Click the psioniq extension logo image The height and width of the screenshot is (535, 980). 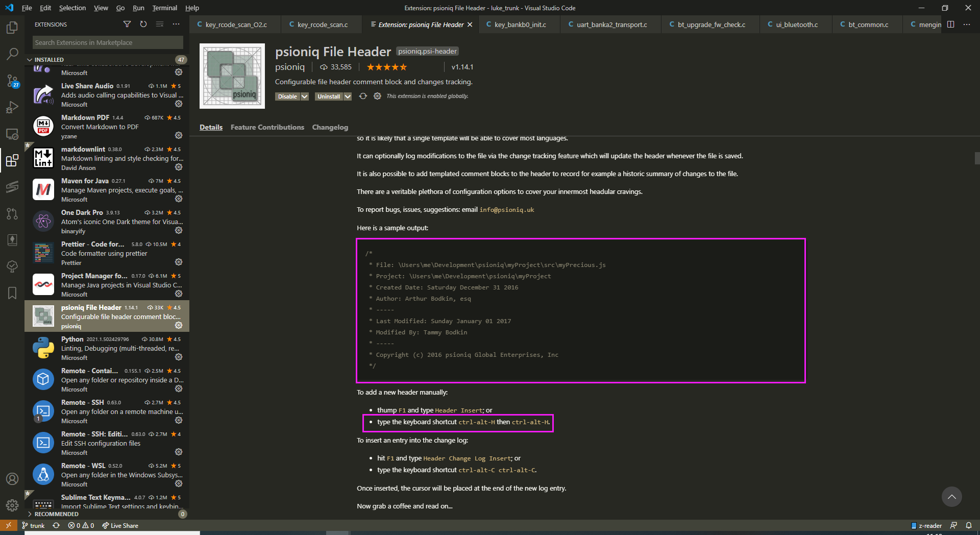(x=232, y=76)
